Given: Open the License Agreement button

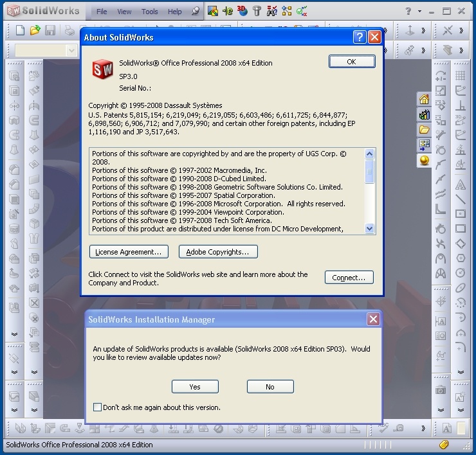Looking at the screenshot, I should (x=129, y=252).
